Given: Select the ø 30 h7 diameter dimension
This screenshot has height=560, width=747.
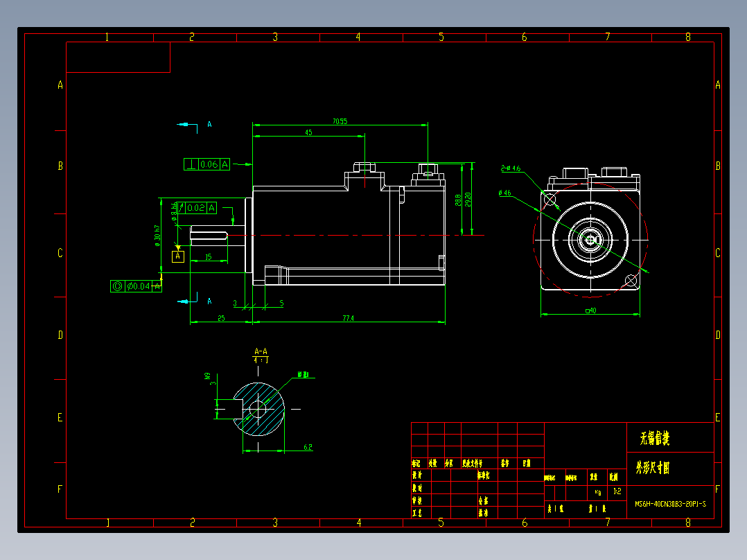Looking at the screenshot, I should [157, 236].
